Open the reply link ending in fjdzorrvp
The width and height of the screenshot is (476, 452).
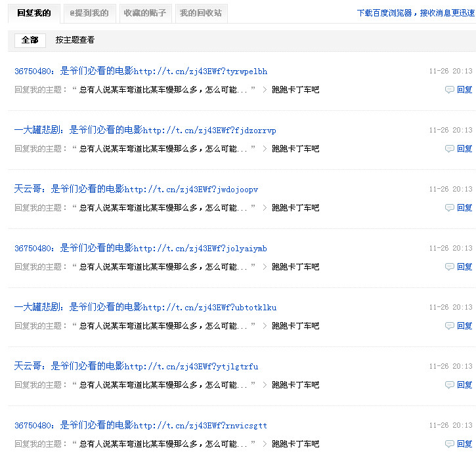(145, 130)
